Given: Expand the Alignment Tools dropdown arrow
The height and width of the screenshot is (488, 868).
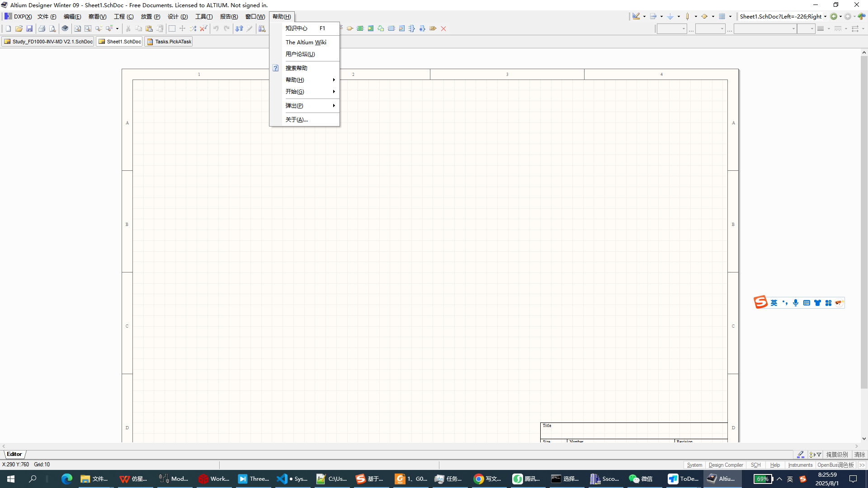Looking at the screenshot, I should pyautogui.click(x=661, y=16).
